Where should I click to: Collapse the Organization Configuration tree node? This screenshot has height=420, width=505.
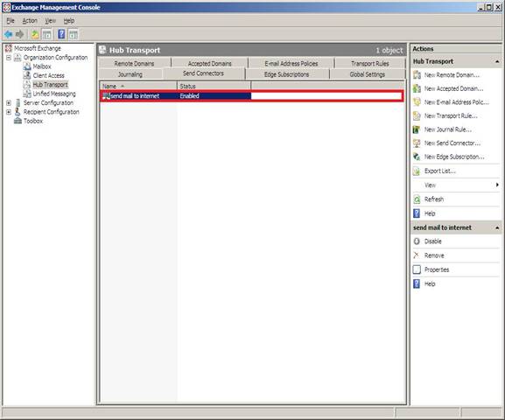pyautogui.click(x=9, y=58)
